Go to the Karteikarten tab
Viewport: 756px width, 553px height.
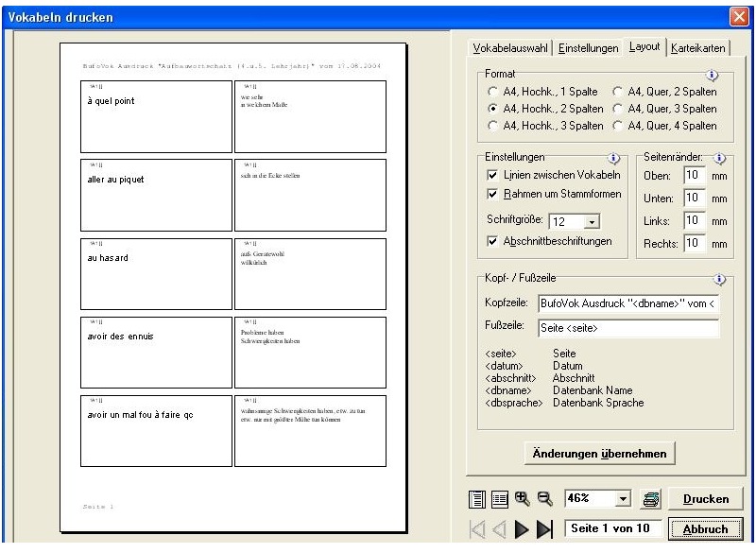[x=698, y=48]
